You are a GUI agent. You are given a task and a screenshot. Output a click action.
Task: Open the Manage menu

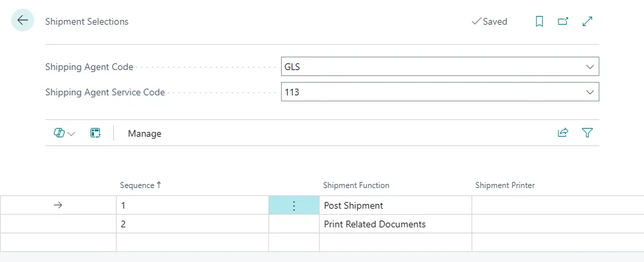coord(145,133)
